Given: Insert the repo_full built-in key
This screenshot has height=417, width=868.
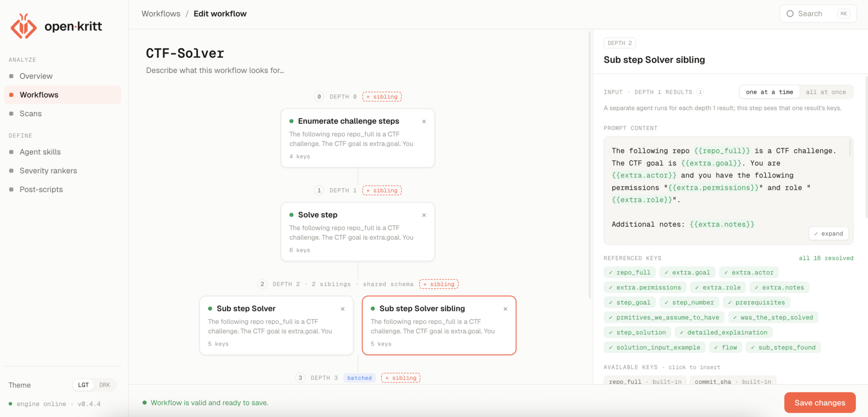Looking at the screenshot, I should tap(645, 382).
